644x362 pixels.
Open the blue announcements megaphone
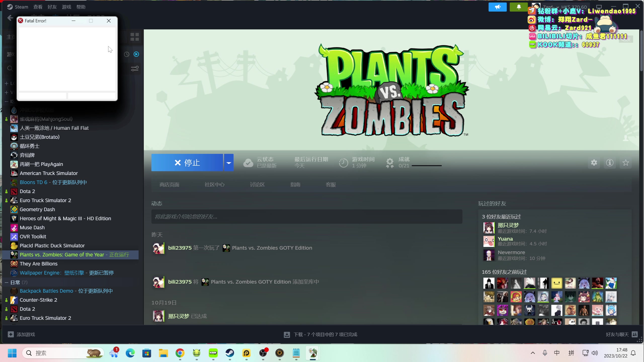pyautogui.click(x=497, y=7)
